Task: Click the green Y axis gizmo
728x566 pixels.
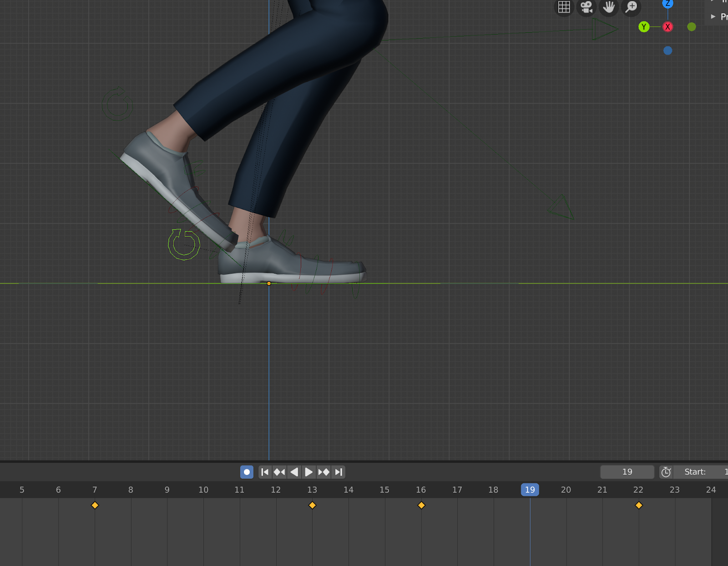Action: 644,27
